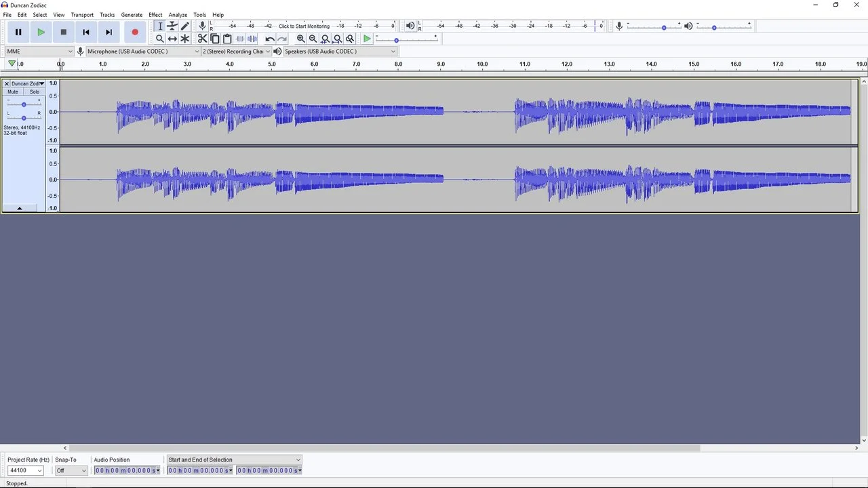Image resolution: width=868 pixels, height=488 pixels.
Task: Choose the Envelope tool
Action: point(172,26)
